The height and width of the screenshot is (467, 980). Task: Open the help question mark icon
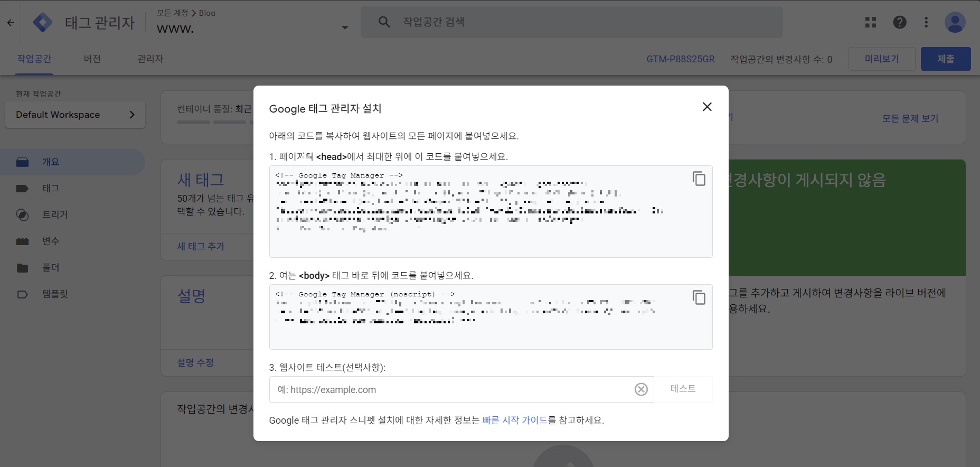pos(900,22)
